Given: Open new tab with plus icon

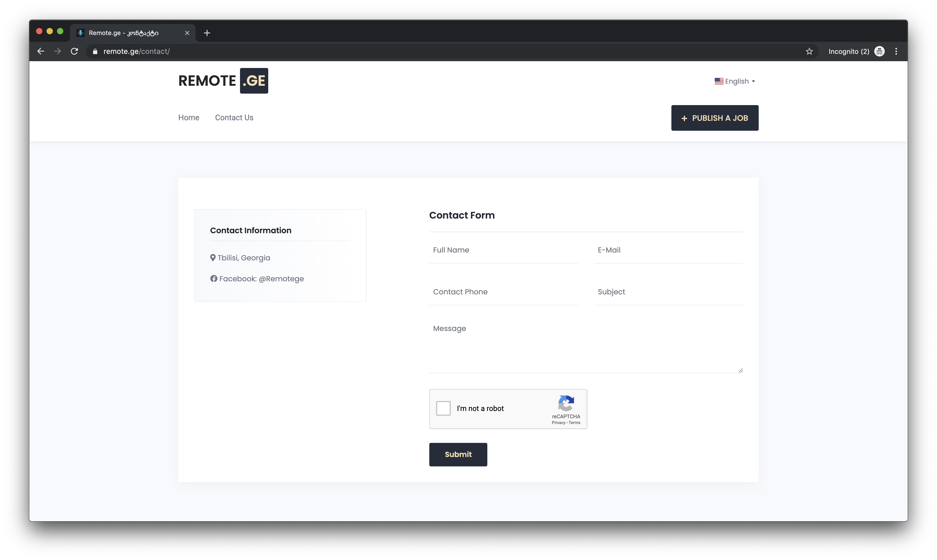Looking at the screenshot, I should pos(207,33).
